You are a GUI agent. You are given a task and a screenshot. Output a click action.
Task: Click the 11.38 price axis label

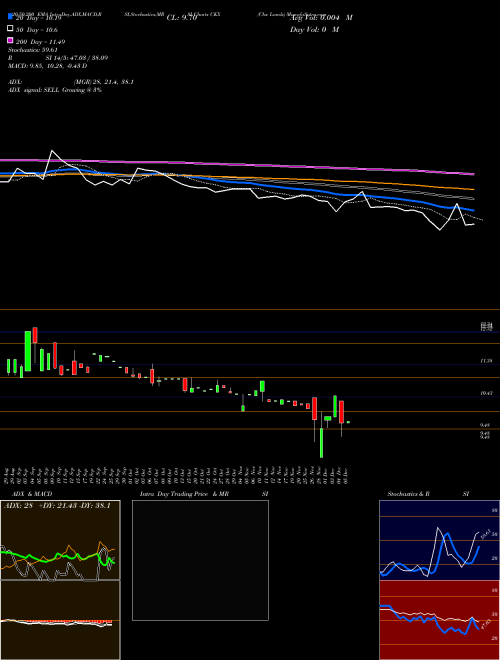[x=487, y=361]
